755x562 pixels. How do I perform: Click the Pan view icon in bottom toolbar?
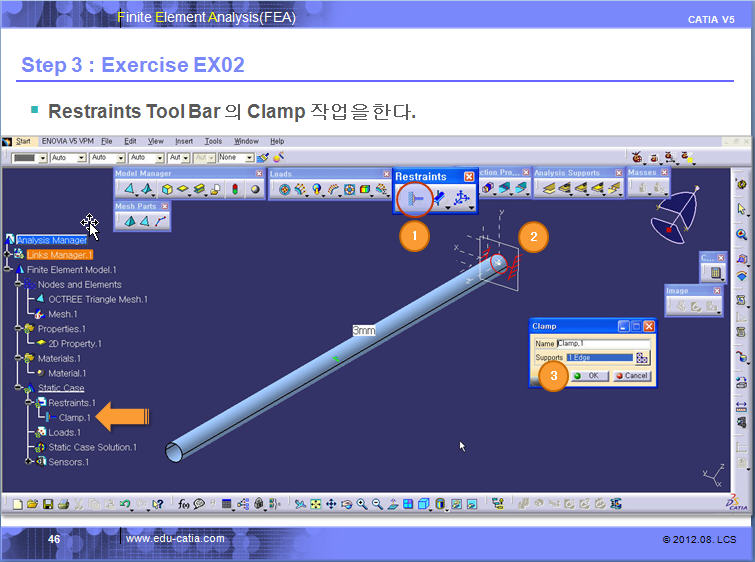click(x=331, y=504)
